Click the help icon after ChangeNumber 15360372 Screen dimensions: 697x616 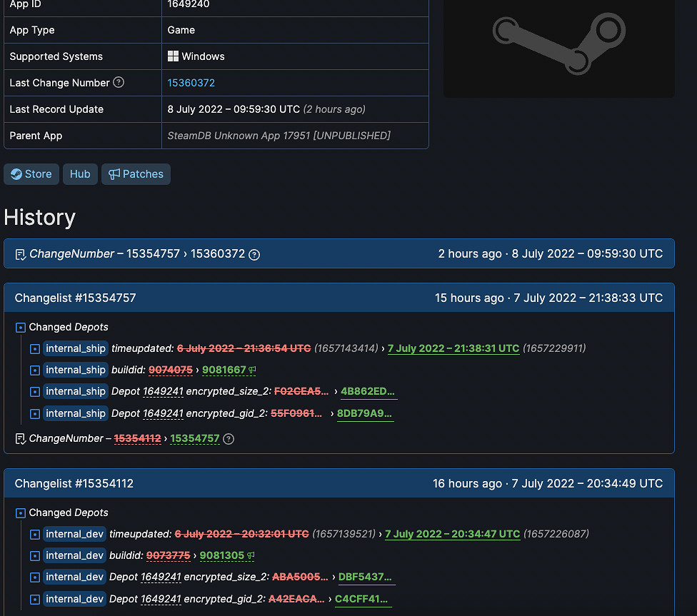point(254,253)
